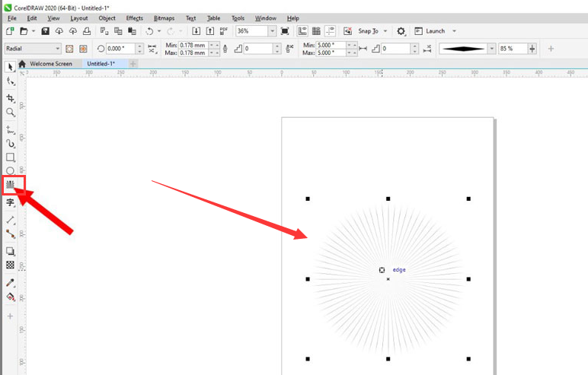This screenshot has height=375, width=588.
Task: Toggle inner boundary button
Action: click(x=69, y=49)
